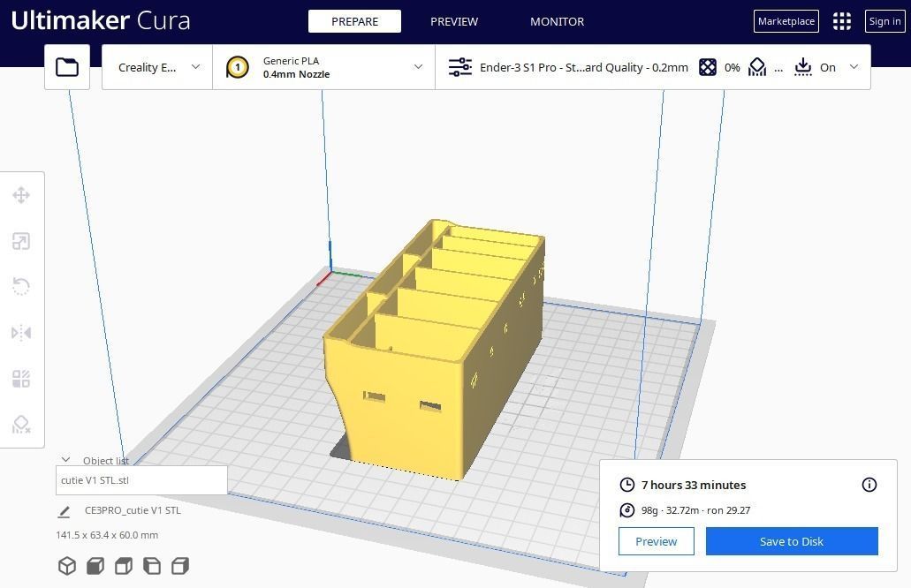
Task: Click the extruder 1 material icon
Action: point(237,67)
